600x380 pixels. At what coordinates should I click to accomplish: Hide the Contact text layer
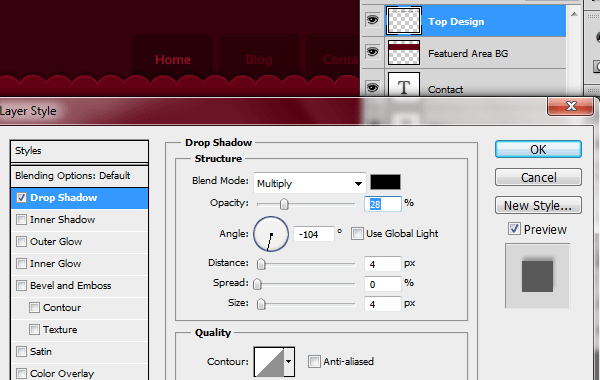tap(372, 88)
